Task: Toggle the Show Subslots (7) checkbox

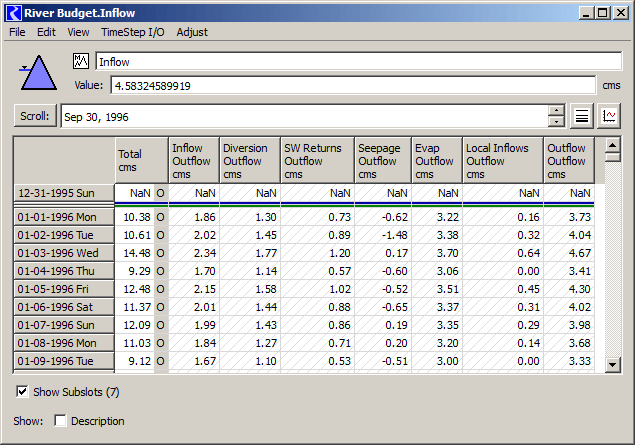Action: pyautogui.click(x=22, y=392)
